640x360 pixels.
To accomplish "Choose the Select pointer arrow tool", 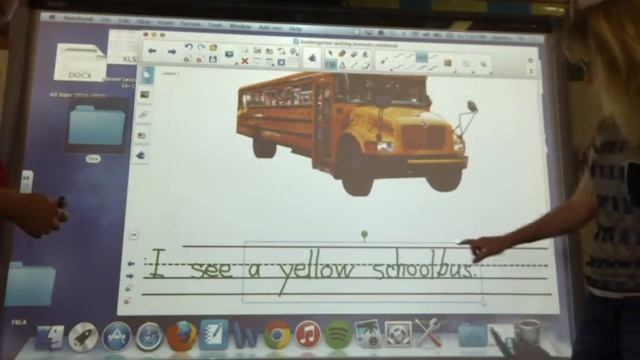I will 330,53.
